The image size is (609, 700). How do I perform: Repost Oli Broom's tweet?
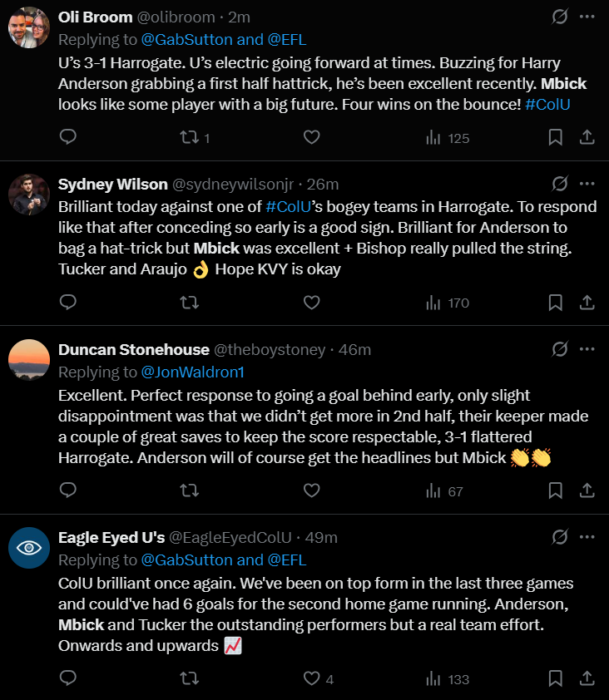coord(195,137)
